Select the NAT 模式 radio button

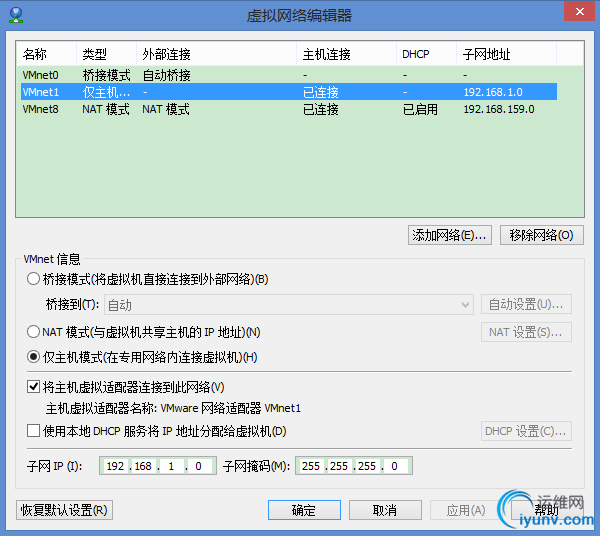pyautogui.click(x=33, y=332)
